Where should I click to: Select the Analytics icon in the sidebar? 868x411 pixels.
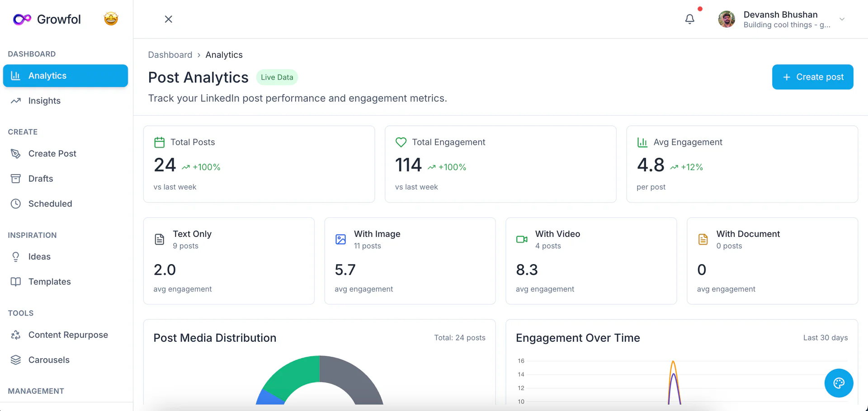click(x=15, y=76)
